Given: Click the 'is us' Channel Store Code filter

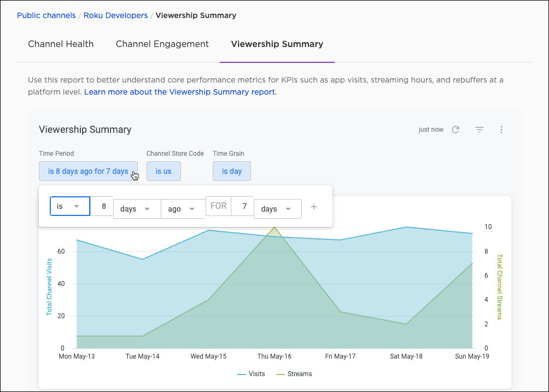Looking at the screenshot, I should click(x=163, y=171).
